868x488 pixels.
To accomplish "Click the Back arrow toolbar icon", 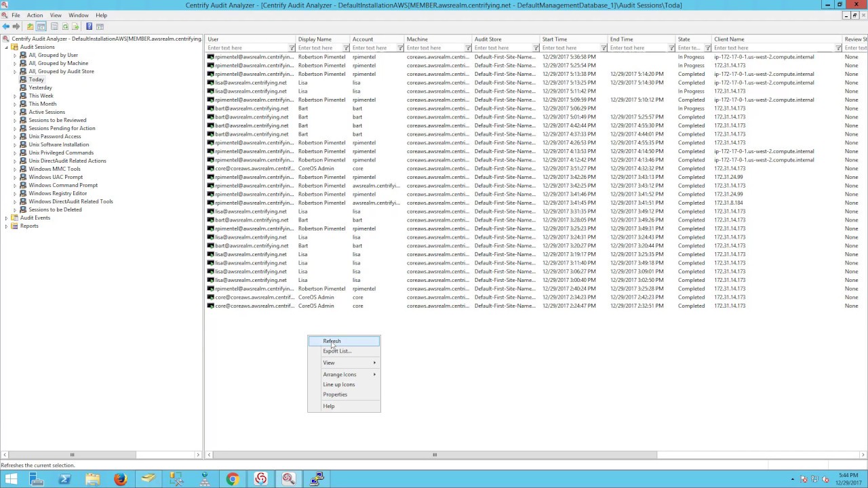I will tap(6, 26).
